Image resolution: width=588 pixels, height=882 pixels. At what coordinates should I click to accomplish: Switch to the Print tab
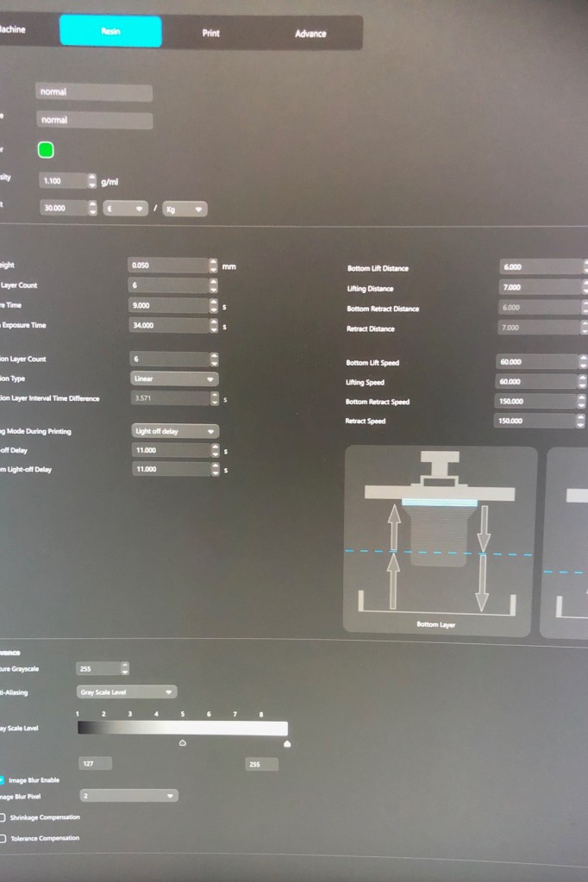tap(210, 33)
